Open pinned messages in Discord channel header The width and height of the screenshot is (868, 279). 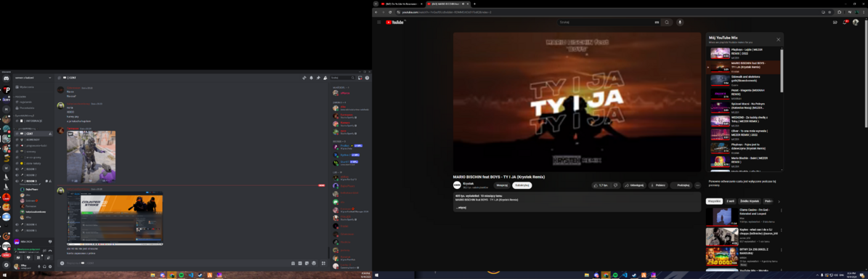(318, 78)
